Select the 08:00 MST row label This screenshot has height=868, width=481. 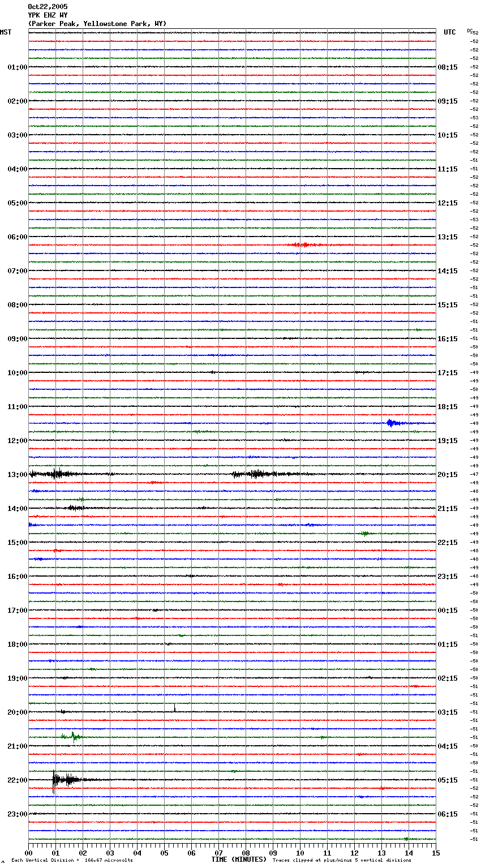tap(18, 305)
